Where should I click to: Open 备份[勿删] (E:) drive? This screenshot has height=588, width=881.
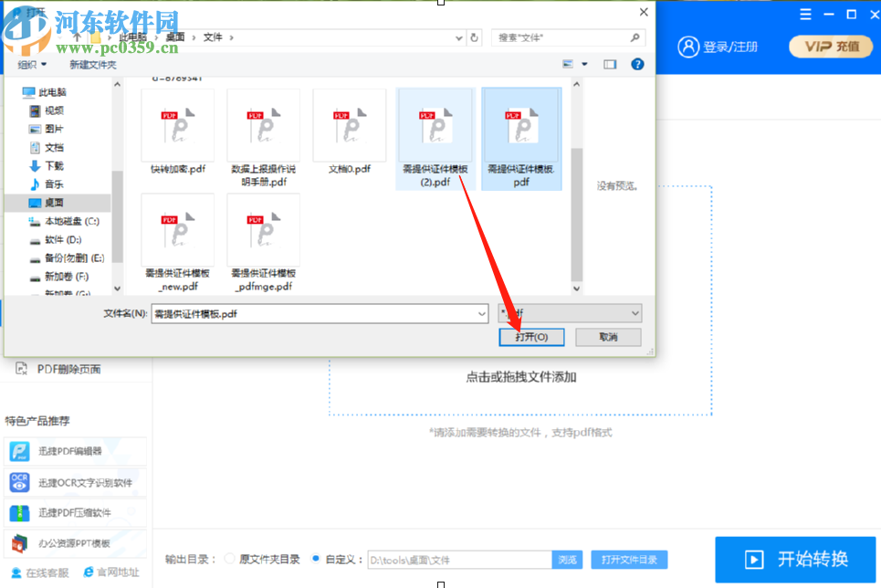(67, 258)
